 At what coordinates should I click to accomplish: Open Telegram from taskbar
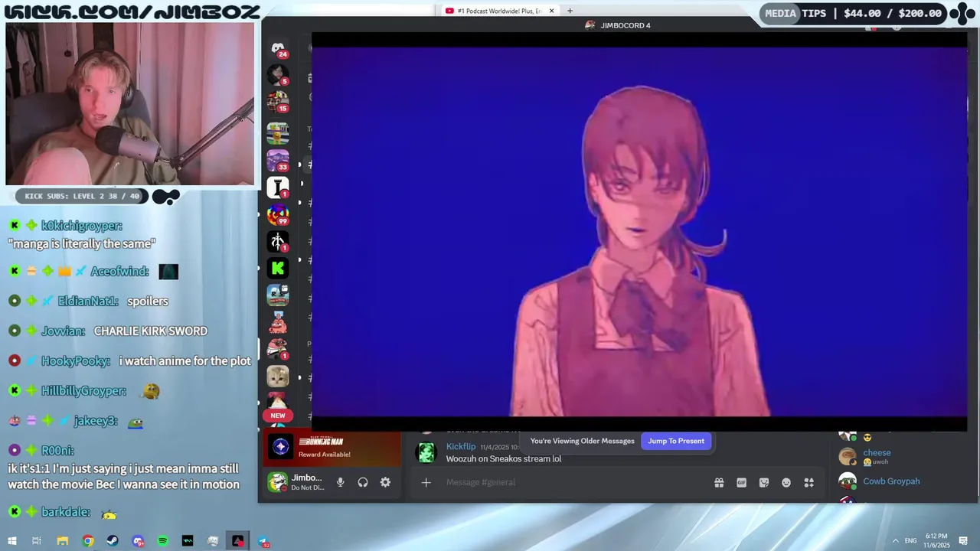tap(263, 541)
